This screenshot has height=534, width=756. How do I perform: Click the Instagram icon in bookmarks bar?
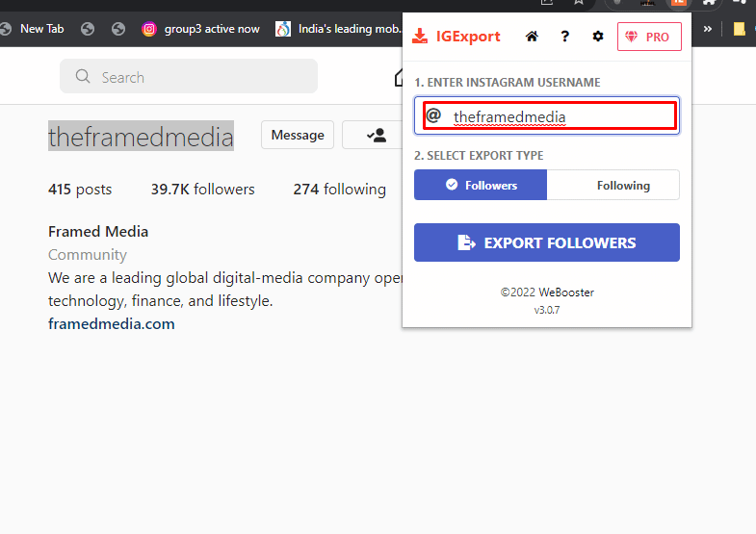(x=149, y=30)
